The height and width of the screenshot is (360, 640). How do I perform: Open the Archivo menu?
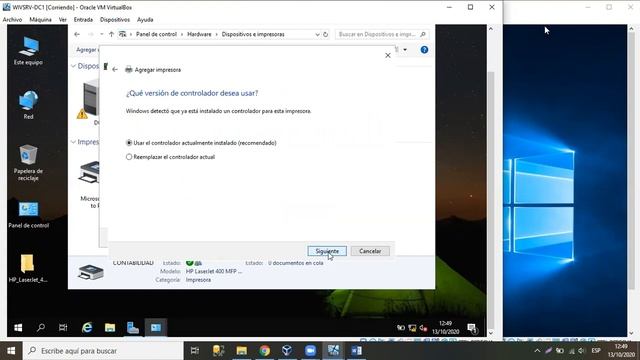pyautogui.click(x=12, y=20)
